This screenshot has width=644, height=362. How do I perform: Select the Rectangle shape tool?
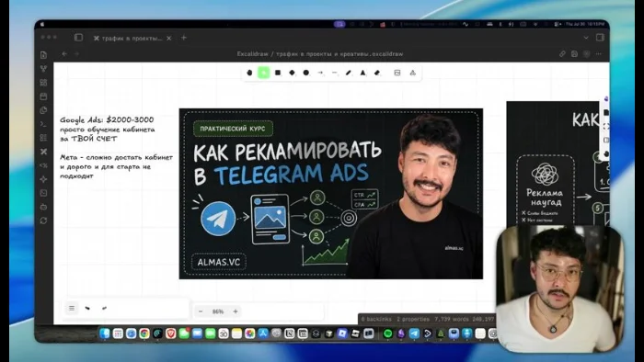pyautogui.click(x=278, y=73)
